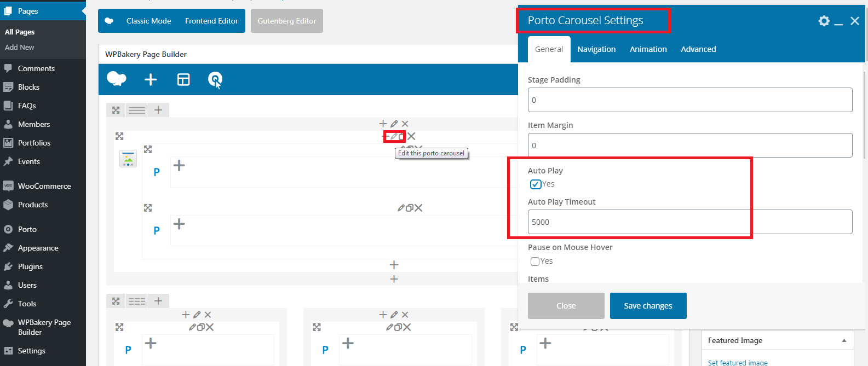Edit the second row's first column pencil
Viewport: 868px width, 366px height.
coord(197,315)
